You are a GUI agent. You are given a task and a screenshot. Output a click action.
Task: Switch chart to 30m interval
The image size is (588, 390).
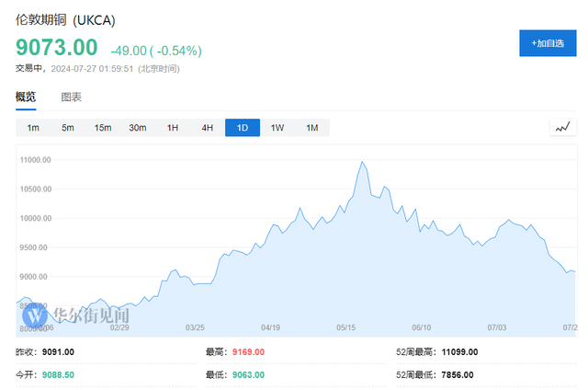[138, 128]
